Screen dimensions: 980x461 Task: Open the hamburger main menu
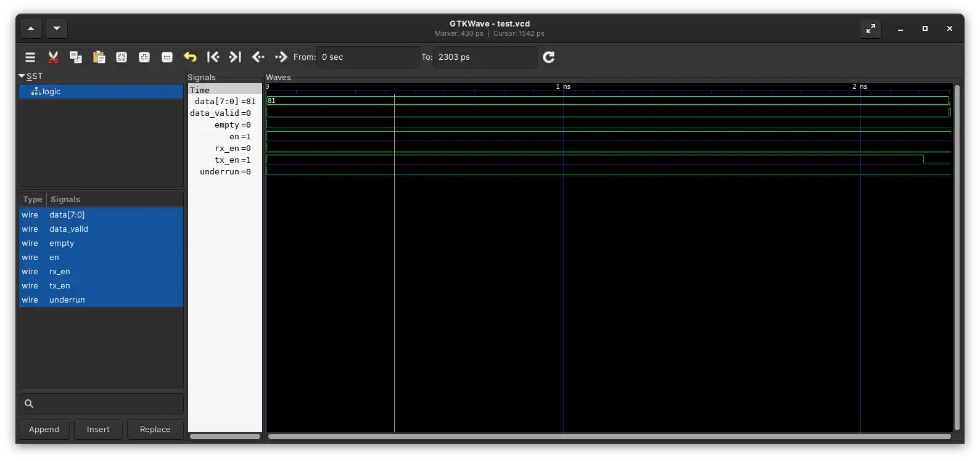(x=30, y=57)
